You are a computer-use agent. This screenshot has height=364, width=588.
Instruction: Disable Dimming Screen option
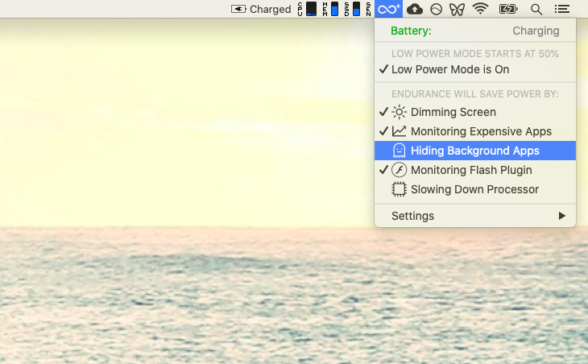(x=475, y=112)
